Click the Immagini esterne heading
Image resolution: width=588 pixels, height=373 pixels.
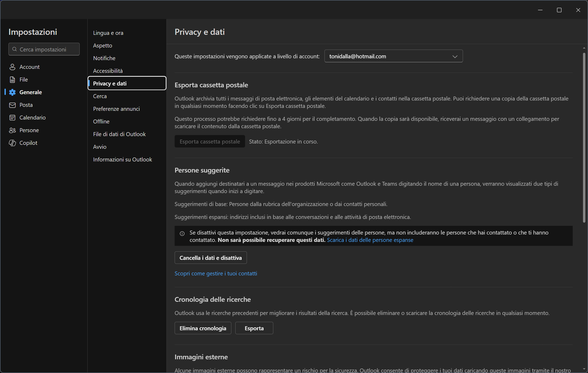pos(201,357)
